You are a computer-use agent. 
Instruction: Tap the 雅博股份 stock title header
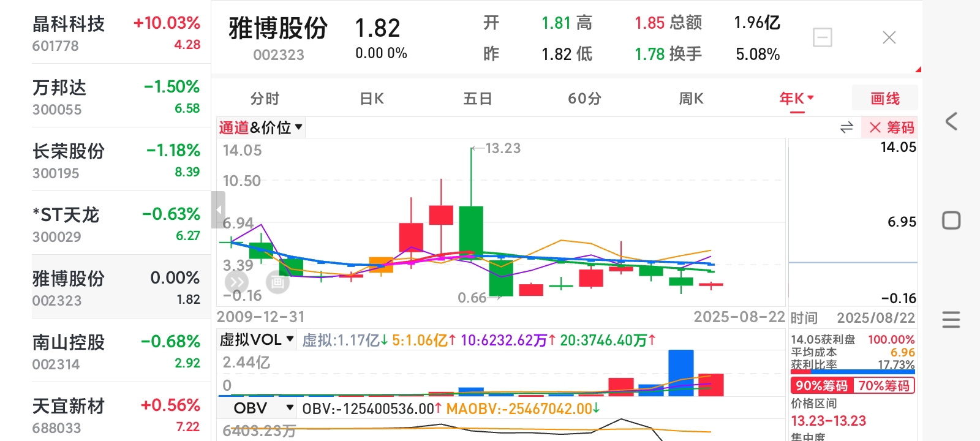click(278, 28)
